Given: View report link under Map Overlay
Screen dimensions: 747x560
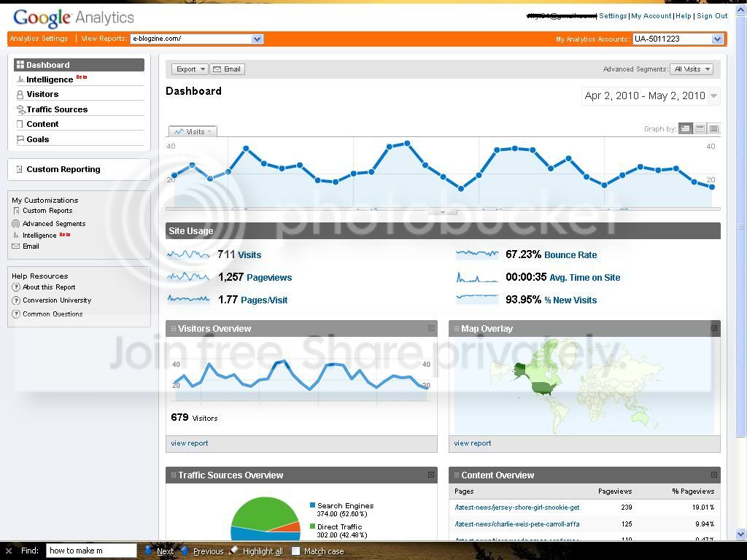Looking at the screenshot, I should click(473, 443).
